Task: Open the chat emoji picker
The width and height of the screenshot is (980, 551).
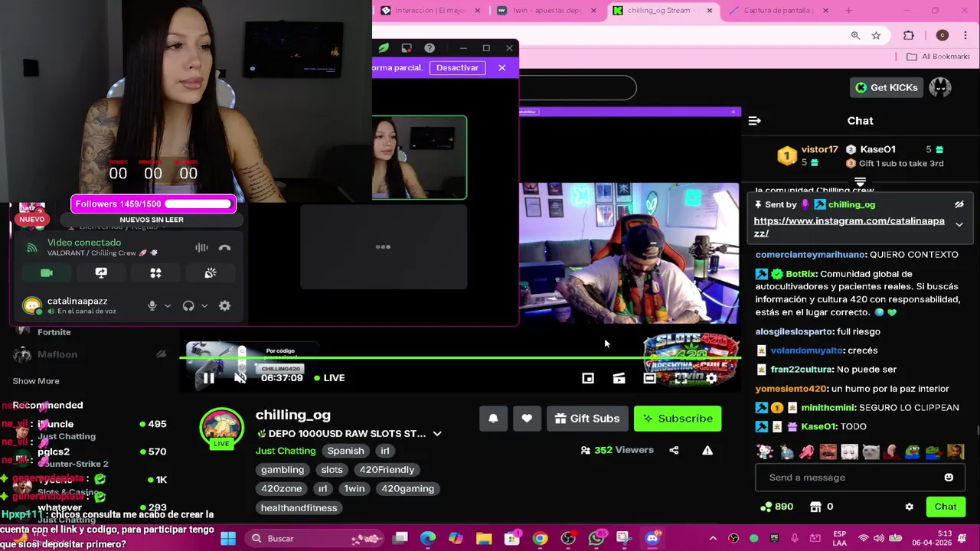Action: 949,478
